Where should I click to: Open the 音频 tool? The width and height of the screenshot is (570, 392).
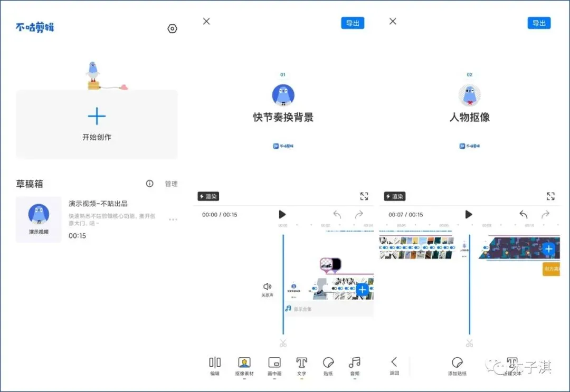coord(355,366)
